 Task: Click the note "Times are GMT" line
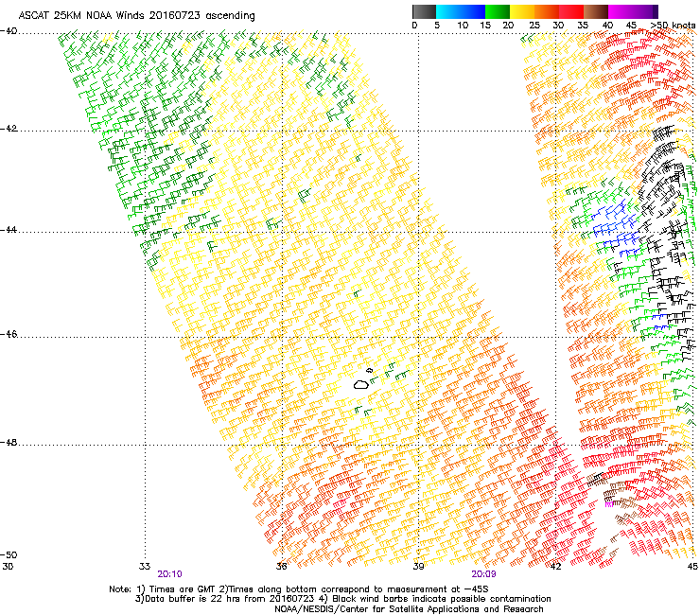click(298, 589)
